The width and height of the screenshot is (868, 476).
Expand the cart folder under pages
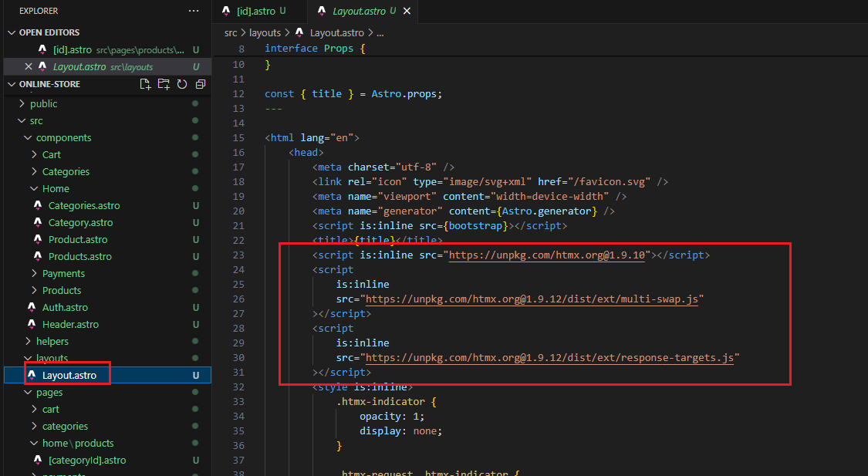click(34, 409)
